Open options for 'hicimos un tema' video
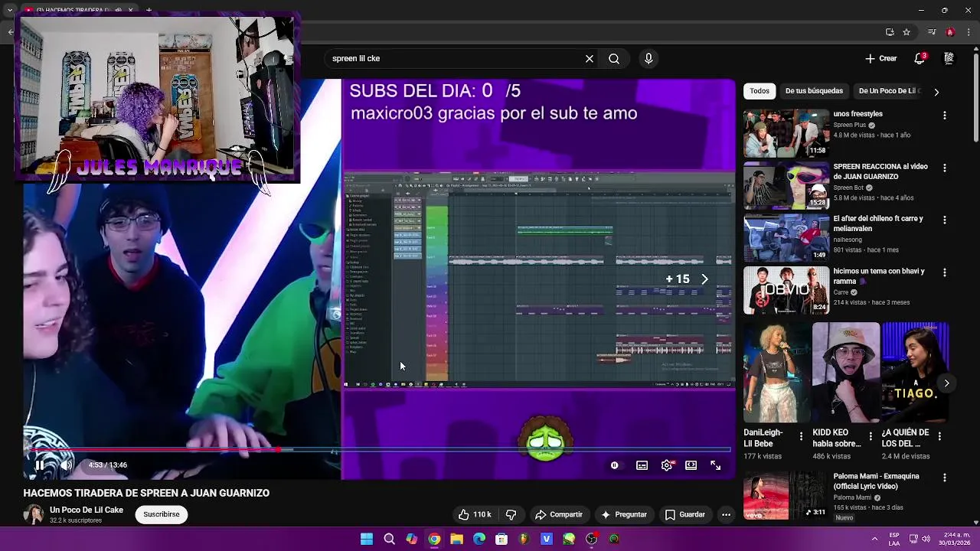 [944, 272]
